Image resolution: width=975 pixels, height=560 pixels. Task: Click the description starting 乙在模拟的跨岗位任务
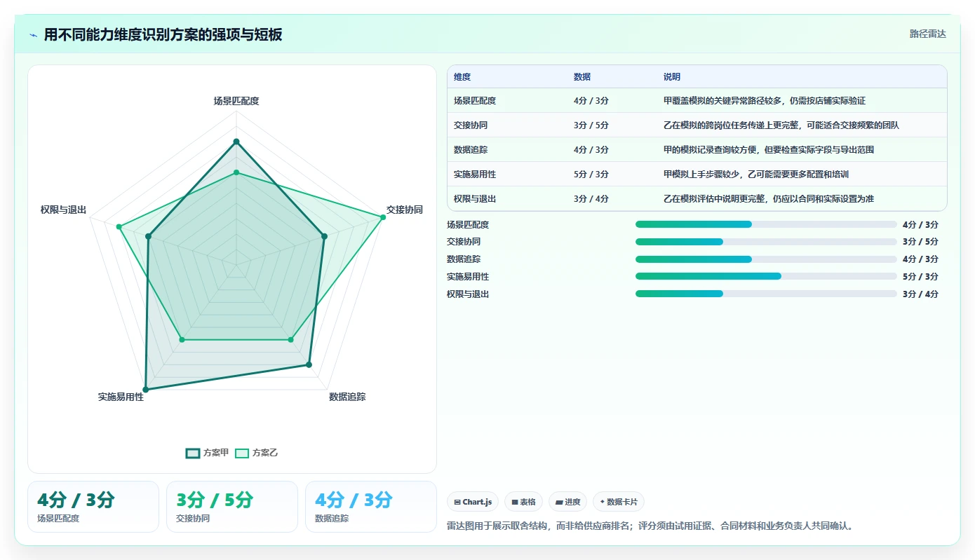click(781, 125)
